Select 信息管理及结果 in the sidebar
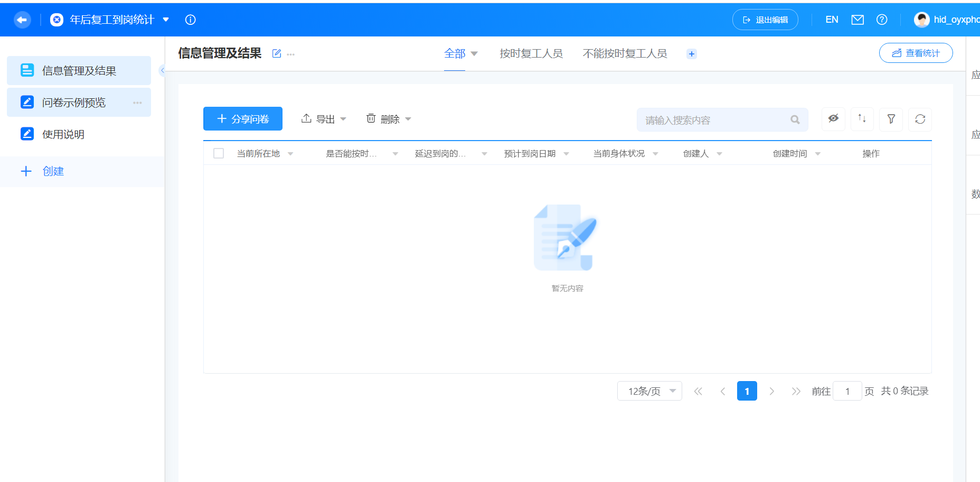The width and height of the screenshot is (980, 482). pyautogui.click(x=79, y=70)
